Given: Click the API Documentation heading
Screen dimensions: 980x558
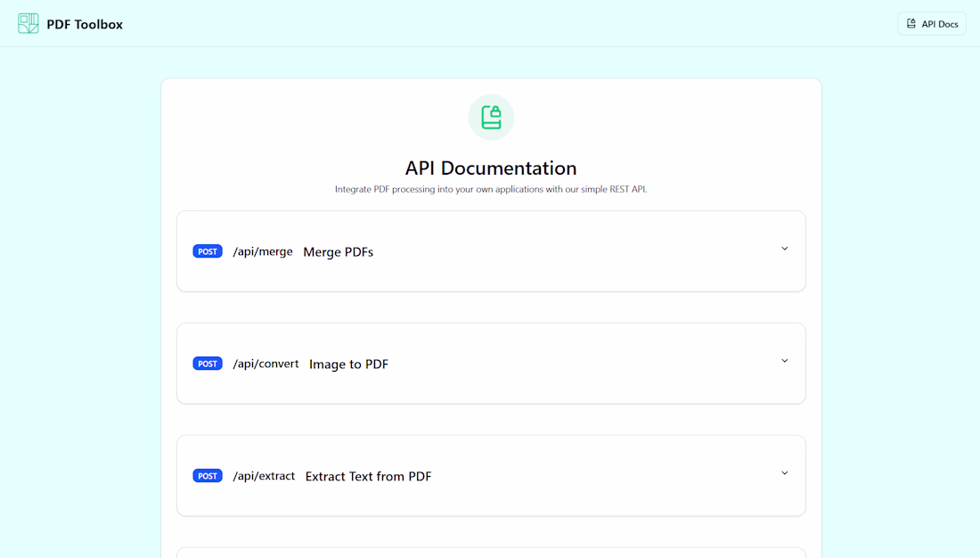Looking at the screenshot, I should [x=491, y=168].
